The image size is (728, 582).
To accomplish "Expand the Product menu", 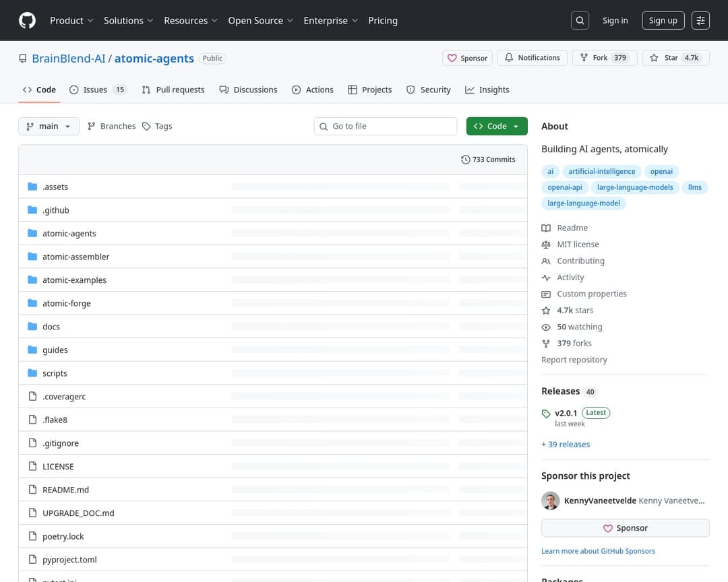I will click(x=71, y=20).
